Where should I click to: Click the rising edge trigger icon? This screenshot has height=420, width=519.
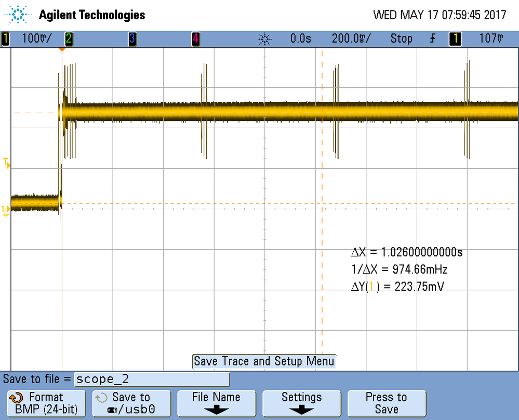[x=433, y=39]
